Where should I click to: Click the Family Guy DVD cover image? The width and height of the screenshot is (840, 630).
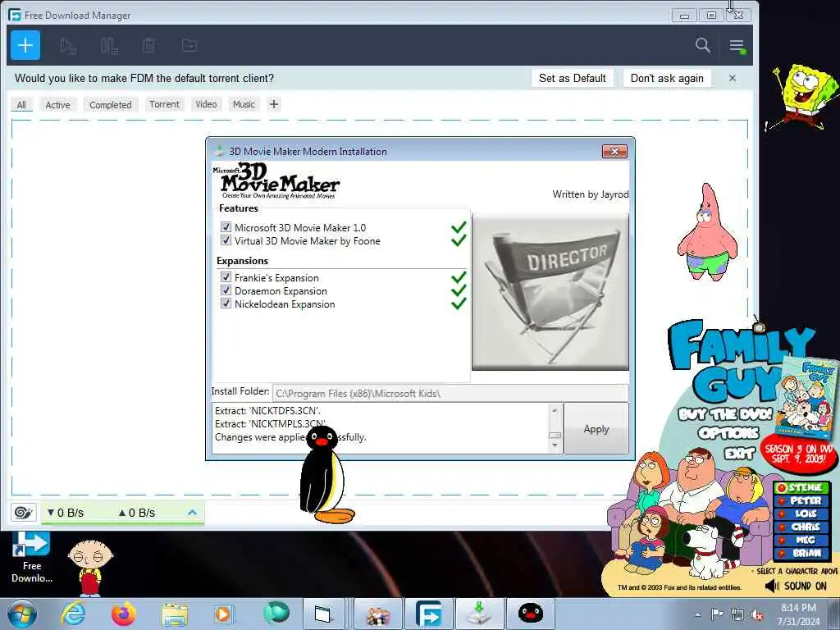pyautogui.click(x=808, y=397)
